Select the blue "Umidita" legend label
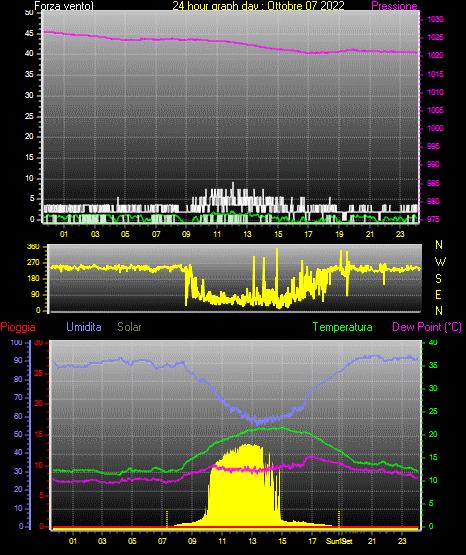This screenshot has width=466, height=555. point(84,327)
